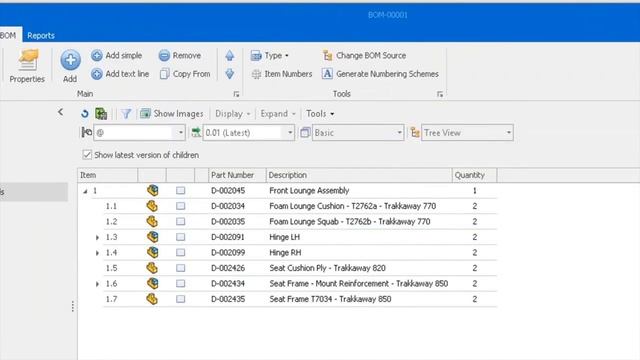Move item up with the up arrow

click(230, 56)
